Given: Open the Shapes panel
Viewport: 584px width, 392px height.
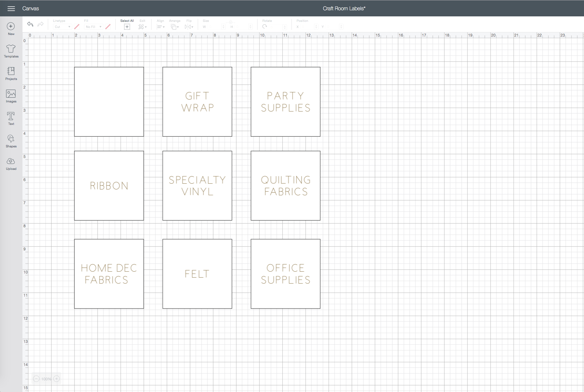Looking at the screenshot, I should click(x=11, y=139).
